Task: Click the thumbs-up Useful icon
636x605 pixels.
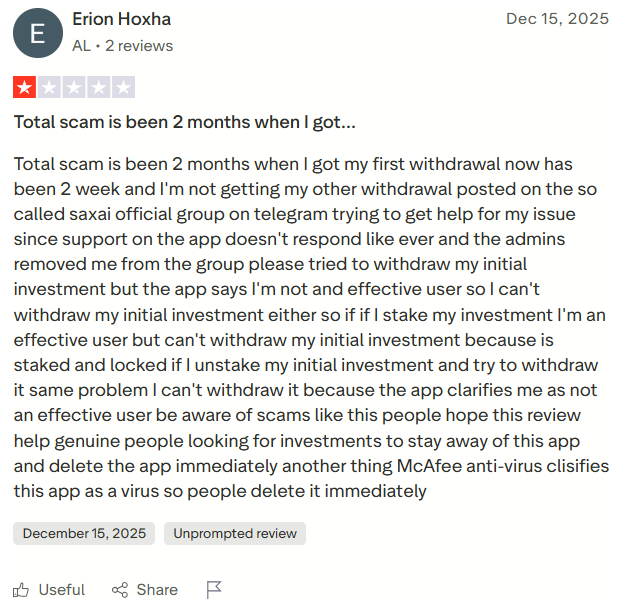Action: click(21, 589)
